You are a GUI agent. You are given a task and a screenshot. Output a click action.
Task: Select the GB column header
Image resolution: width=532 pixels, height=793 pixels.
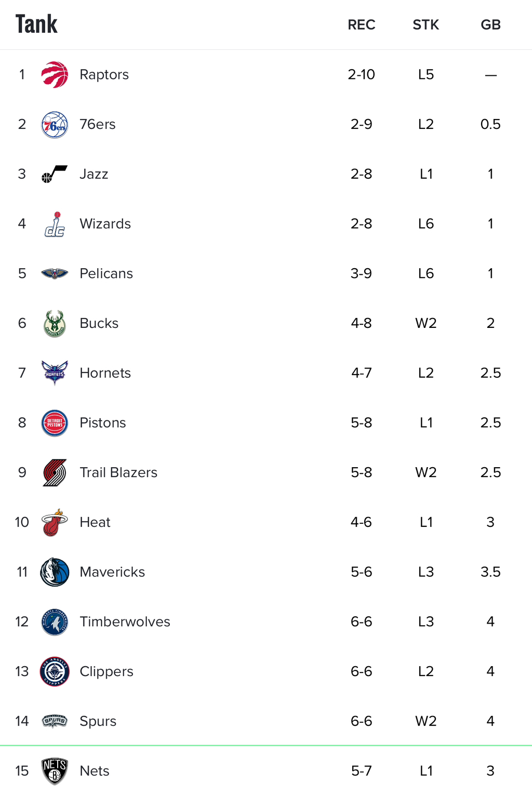click(490, 24)
